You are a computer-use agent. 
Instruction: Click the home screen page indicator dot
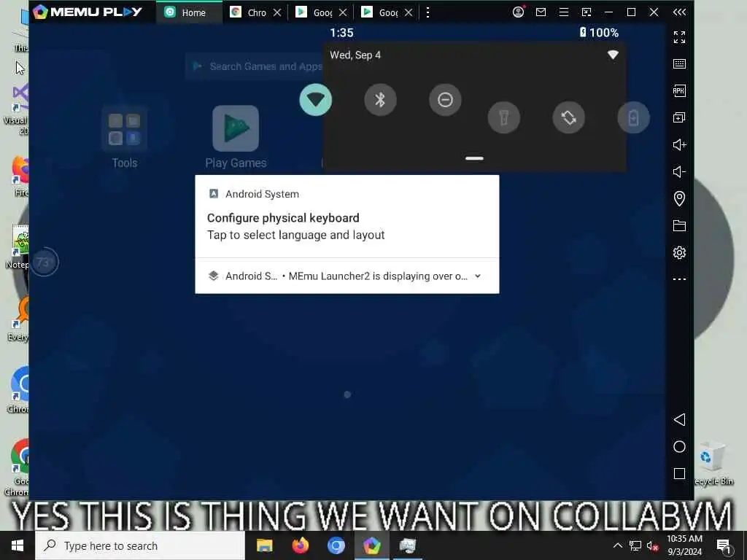[x=347, y=394]
